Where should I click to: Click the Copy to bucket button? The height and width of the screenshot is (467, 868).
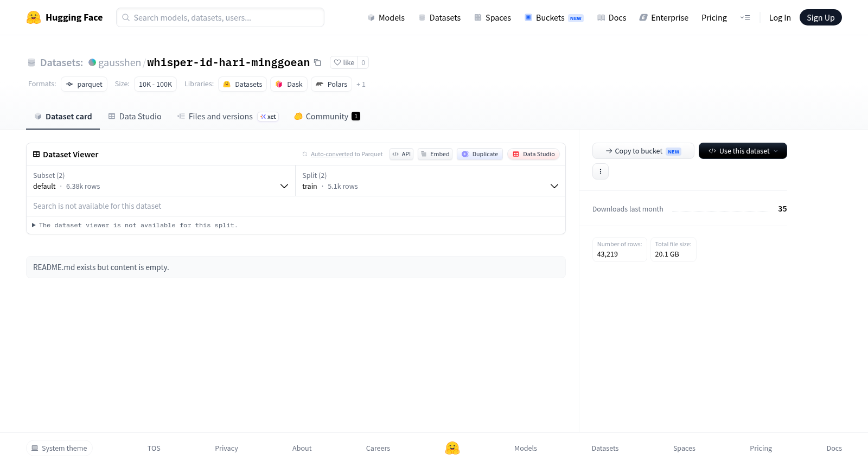pos(643,151)
